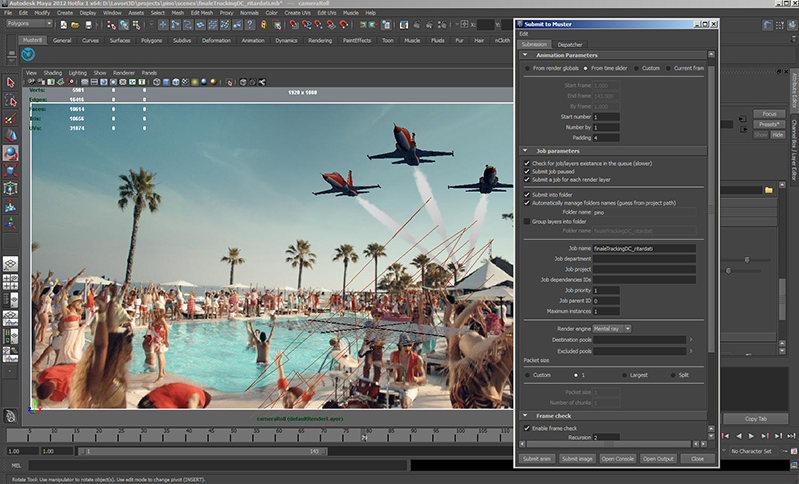Viewport: 799px width, 484px height.
Task: Open viewport Shading menu
Action: 52,73
